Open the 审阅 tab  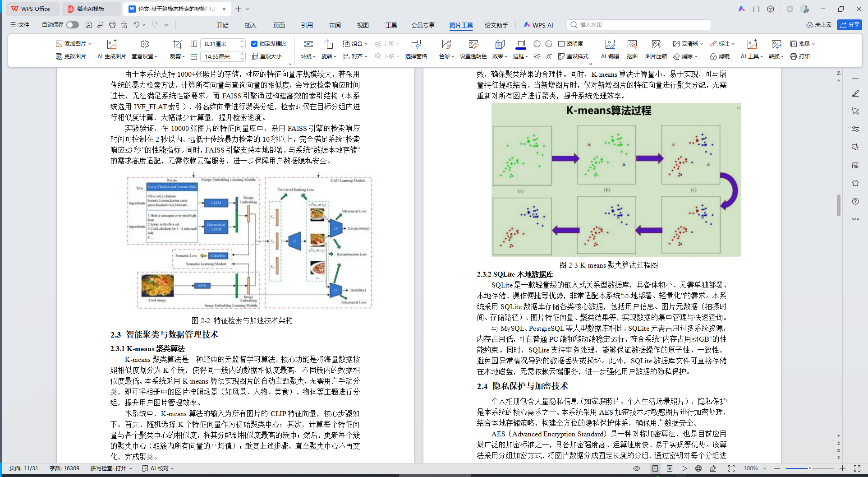click(335, 25)
